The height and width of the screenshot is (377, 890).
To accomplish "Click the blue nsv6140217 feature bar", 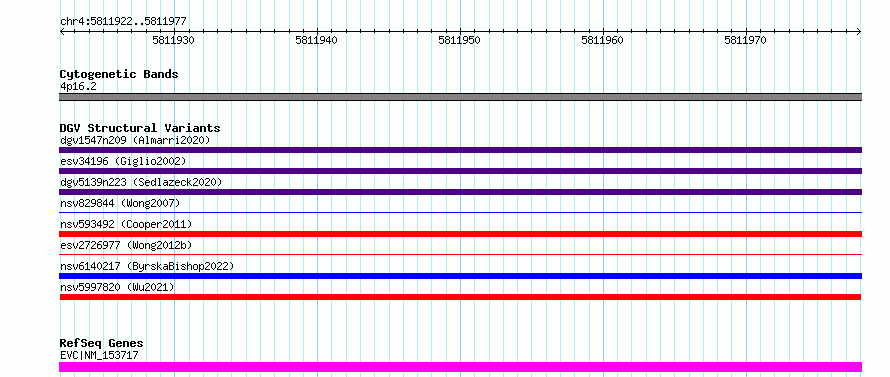I will tap(460, 276).
